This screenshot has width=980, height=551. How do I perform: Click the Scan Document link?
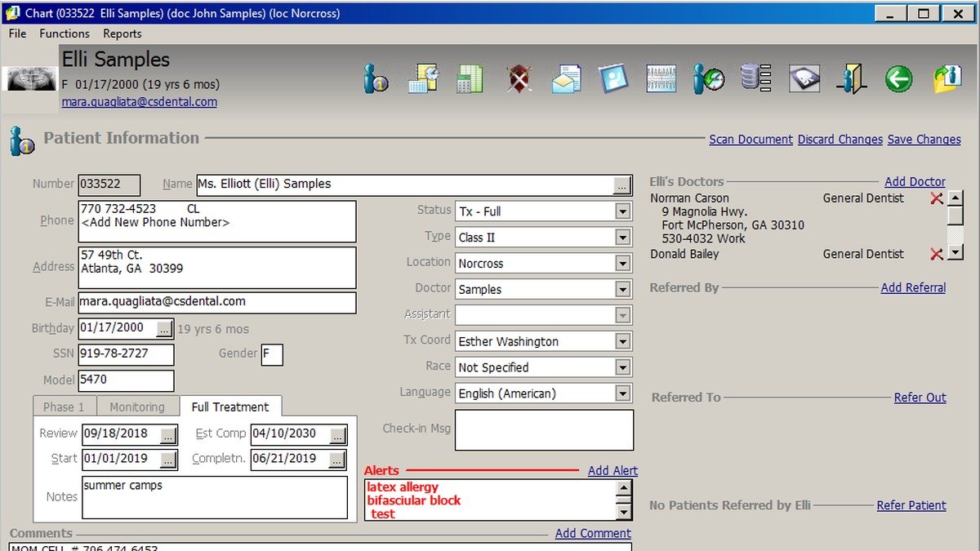pyautogui.click(x=751, y=140)
